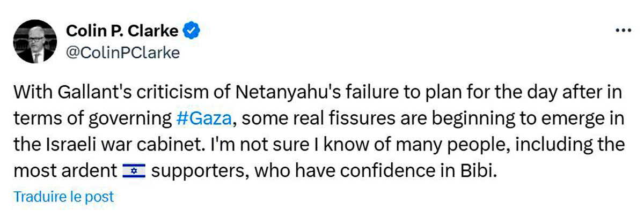Click the words most ardent before the flag
The image size is (644, 217).
65,172
